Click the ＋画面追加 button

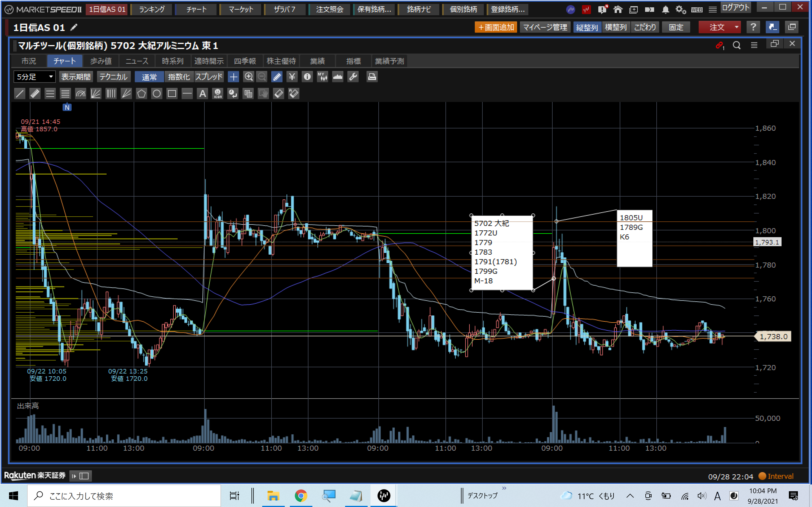tap(496, 27)
